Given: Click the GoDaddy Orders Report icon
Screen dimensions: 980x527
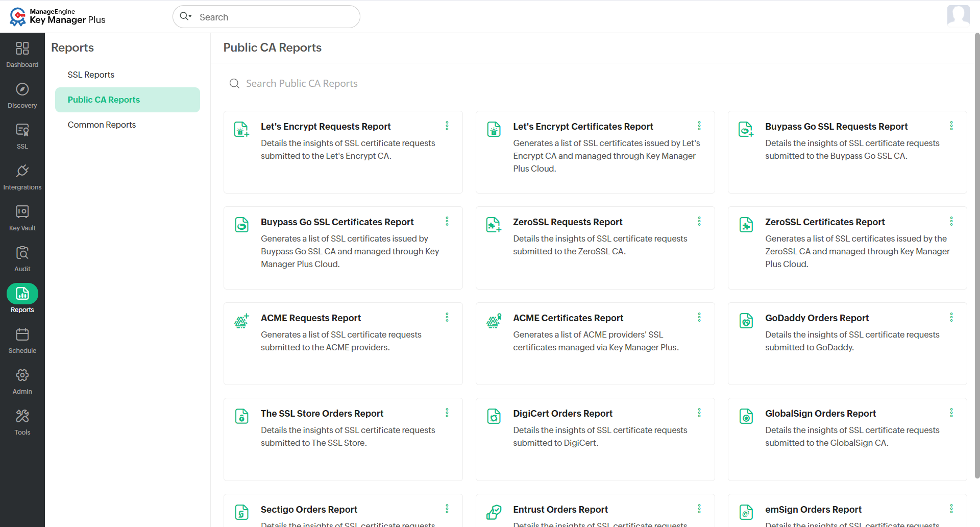Looking at the screenshot, I should [746, 321].
